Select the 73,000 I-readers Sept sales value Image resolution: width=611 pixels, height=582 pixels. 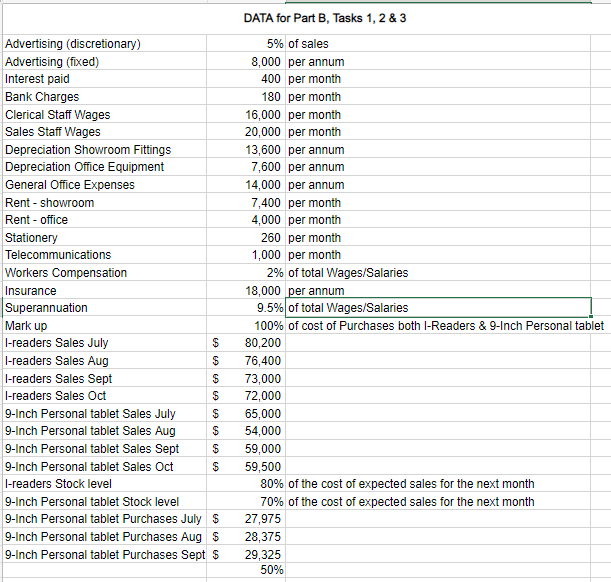tap(246, 379)
